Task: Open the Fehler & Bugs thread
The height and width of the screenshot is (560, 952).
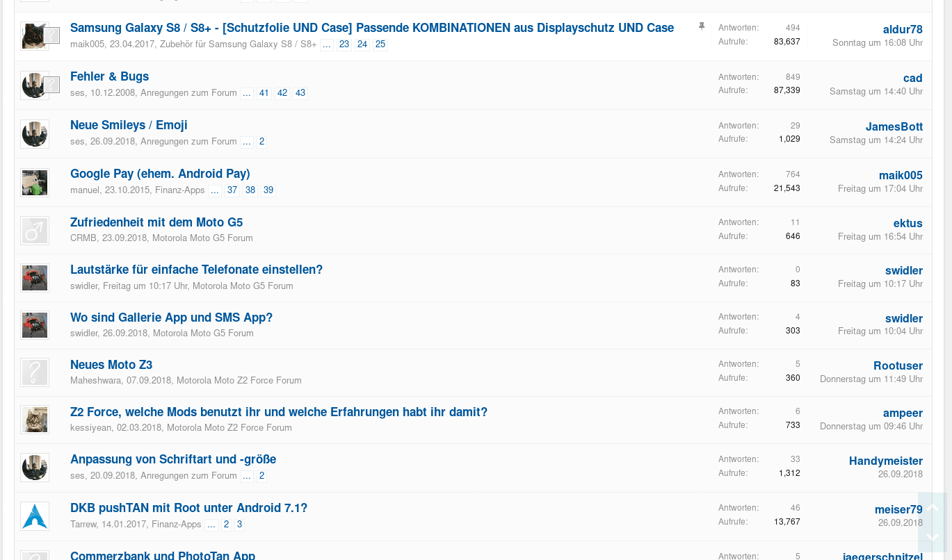Action: [x=109, y=76]
